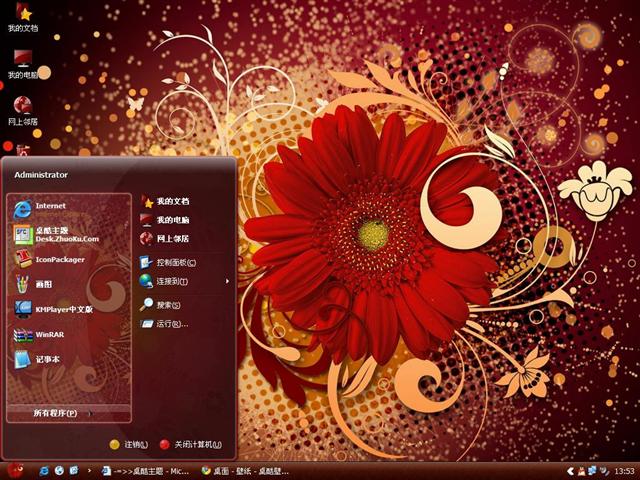Expand 所有程序(P) all programs list
The image size is (640, 480).
click(69, 413)
